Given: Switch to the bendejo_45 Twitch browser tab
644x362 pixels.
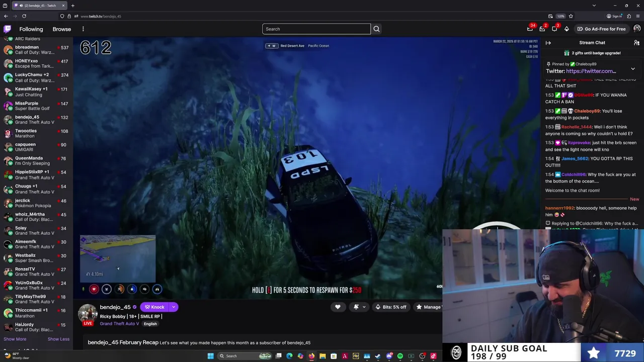Looking at the screenshot, I should coord(39,6).
